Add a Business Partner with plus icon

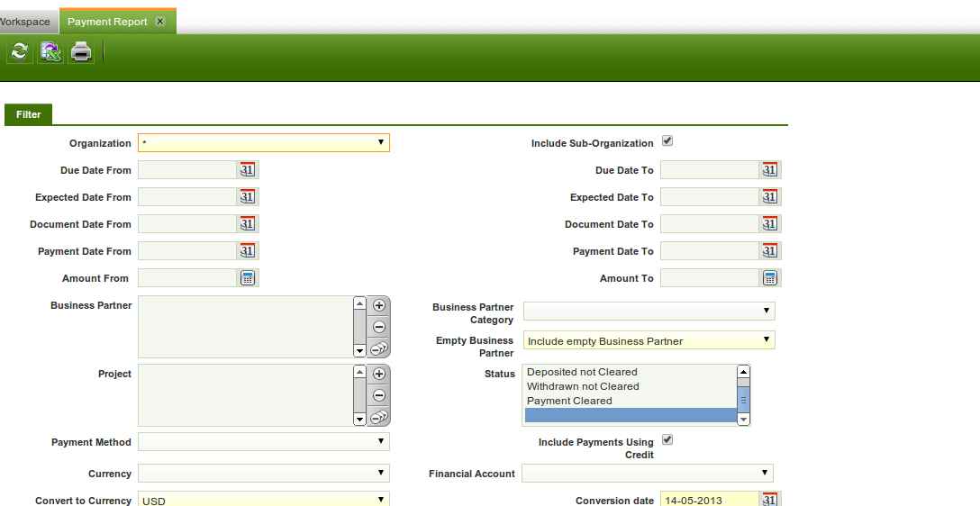(379, 305)
